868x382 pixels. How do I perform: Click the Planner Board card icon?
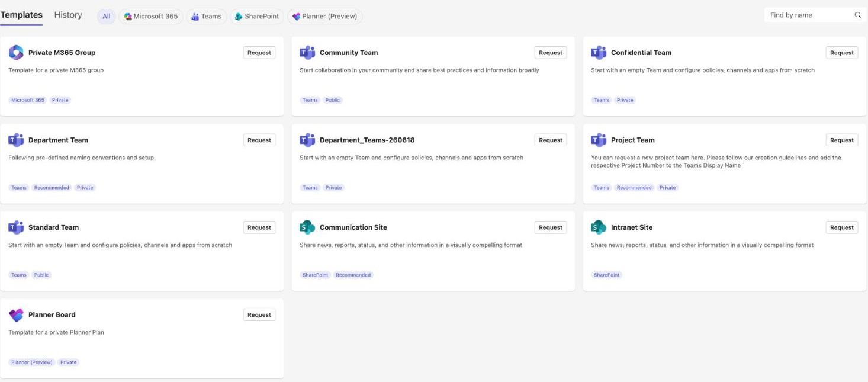click(16, 315)
